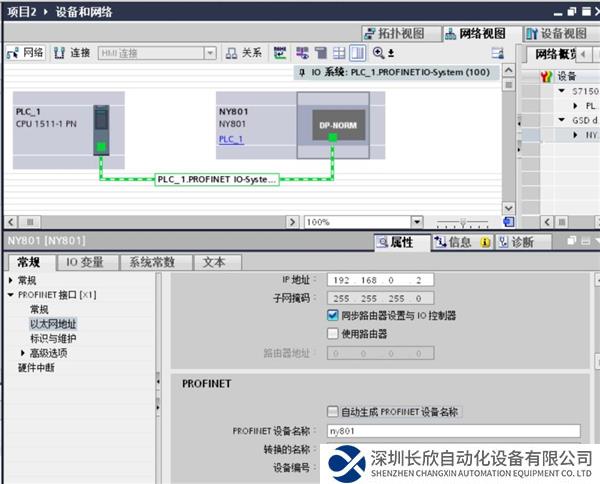Viewport: 600px width, 484px height.
Task: Check 自动生成 PROFINET 设备名称 option
Action: pyautogui.click(x=333, y=411)
